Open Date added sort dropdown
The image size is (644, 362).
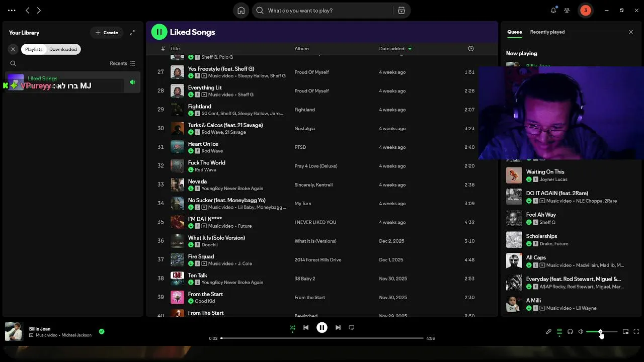click(x=395, y=49)
